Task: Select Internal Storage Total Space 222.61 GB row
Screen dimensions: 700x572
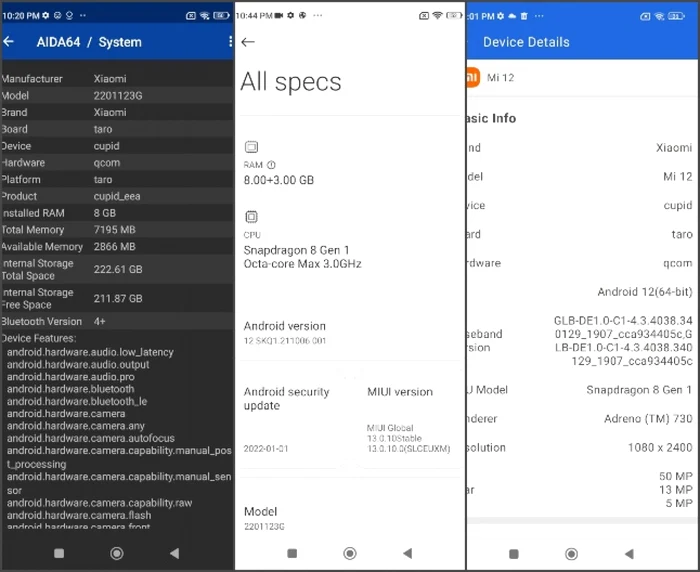Action: (117, 269)
